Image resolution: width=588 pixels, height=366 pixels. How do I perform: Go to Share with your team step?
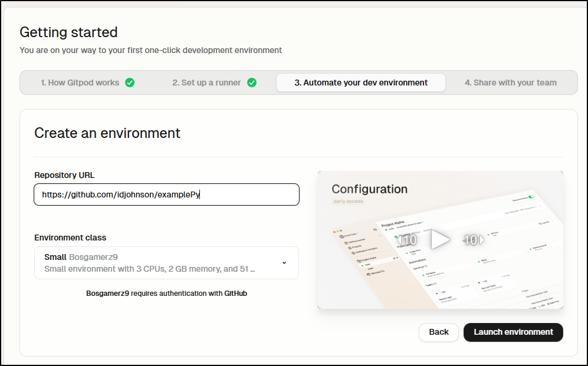pos(510,83)
